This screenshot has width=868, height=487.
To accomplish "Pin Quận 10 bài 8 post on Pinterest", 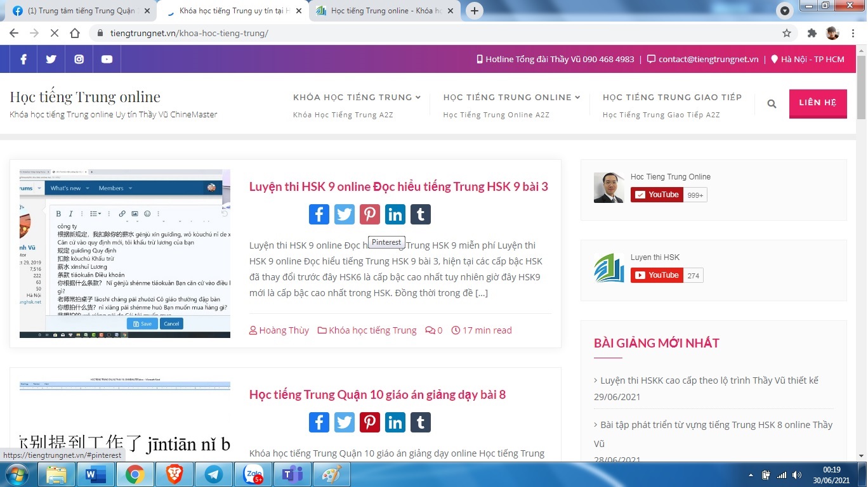I will [370, 422].
